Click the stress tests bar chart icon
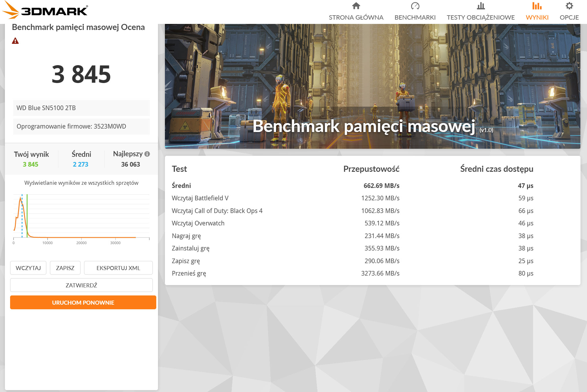 coord(481,6)
